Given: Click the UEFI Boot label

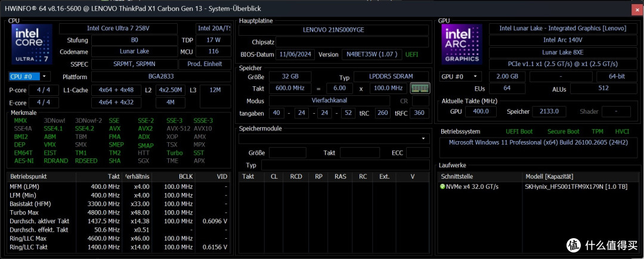Looking at the screenshot, I should pyautogui.click(x=519, y=132).
